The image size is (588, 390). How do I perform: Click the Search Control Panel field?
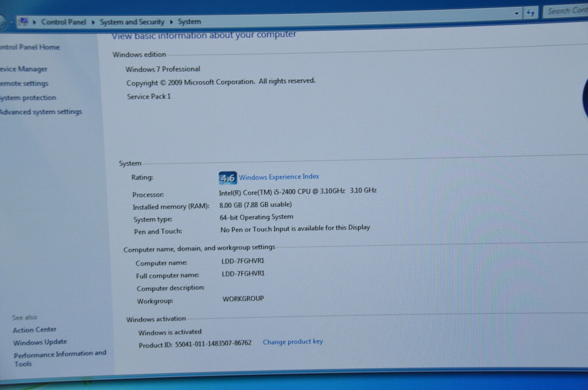click(x=566, y=11)
